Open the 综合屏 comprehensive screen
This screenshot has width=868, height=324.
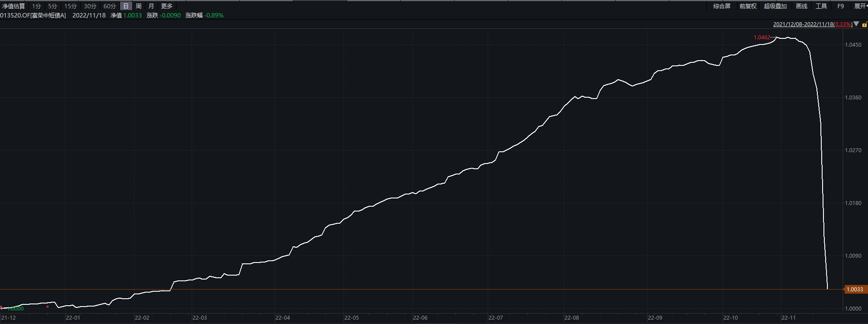[722, 6]
